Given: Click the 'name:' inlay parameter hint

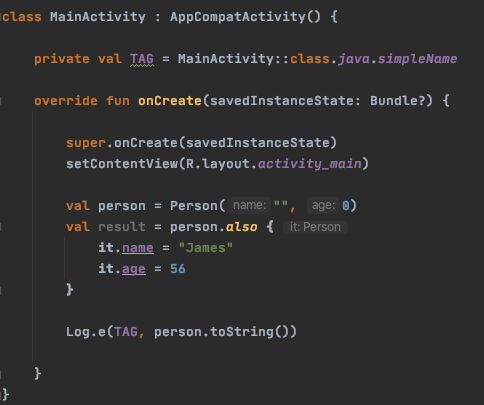Looking at the screenshot, I should [250, 205].
